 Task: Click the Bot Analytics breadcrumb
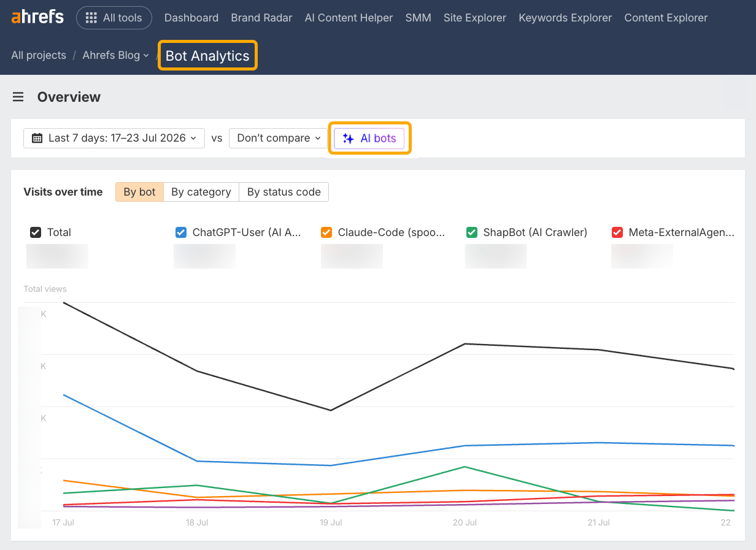(x=207, y=56)
